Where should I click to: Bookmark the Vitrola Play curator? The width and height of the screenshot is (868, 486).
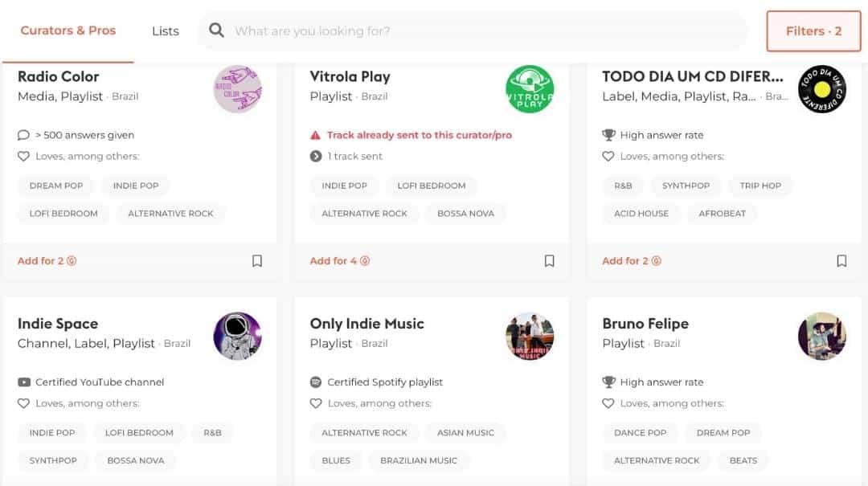[549, 261]
